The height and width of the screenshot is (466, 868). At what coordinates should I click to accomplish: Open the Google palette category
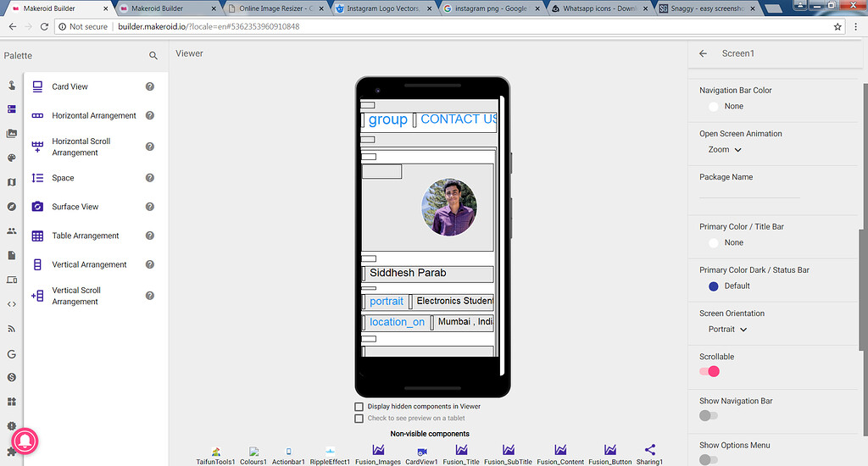click(x=12, y=353)
